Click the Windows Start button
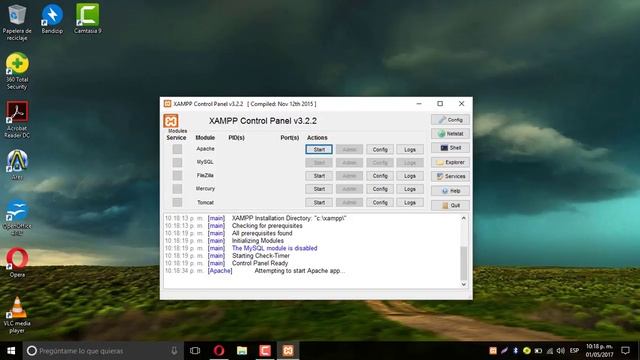The image size is (640, 360). 11,351
